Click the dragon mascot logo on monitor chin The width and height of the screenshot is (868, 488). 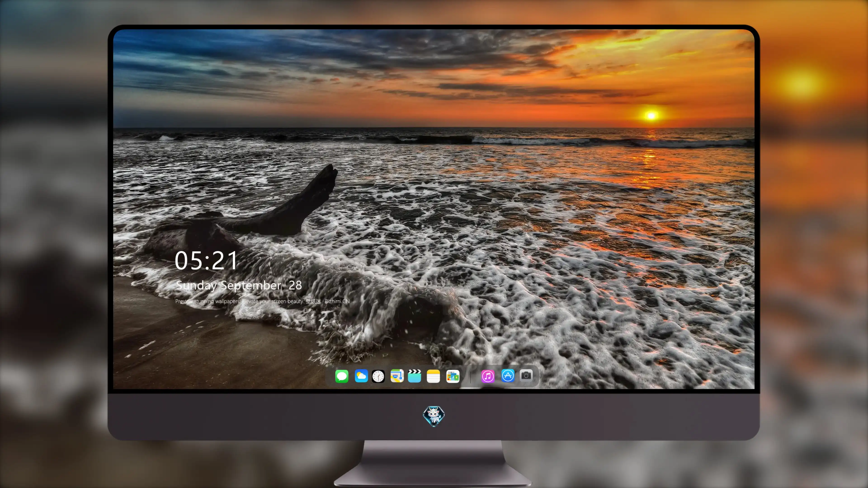[434, 416]
